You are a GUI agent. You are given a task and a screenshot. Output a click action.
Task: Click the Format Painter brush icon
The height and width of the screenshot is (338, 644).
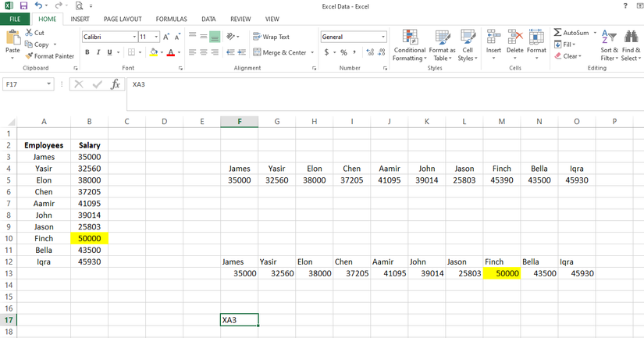[30, 56]
